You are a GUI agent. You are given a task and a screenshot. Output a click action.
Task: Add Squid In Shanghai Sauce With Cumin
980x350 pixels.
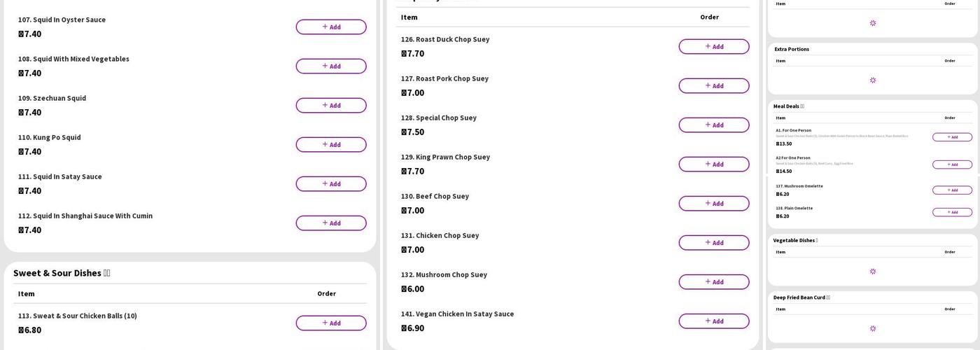coord(330,223)
